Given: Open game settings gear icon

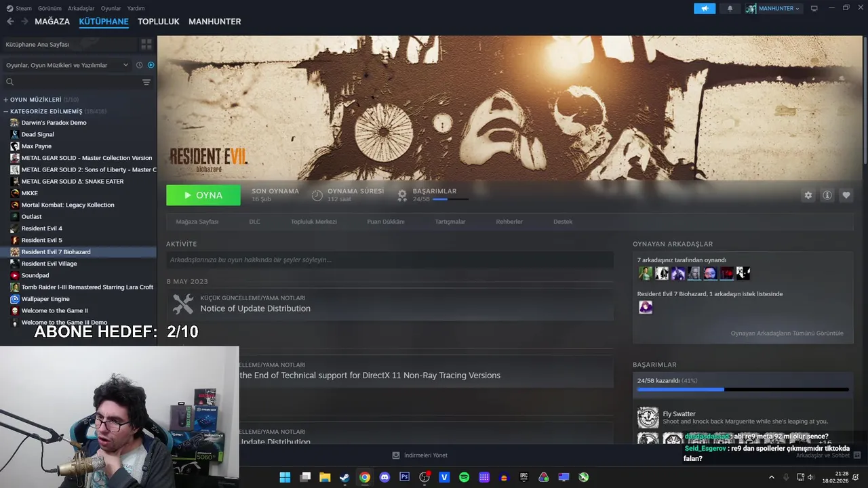Looking at the screenshot, I should [x=808, y=195].
